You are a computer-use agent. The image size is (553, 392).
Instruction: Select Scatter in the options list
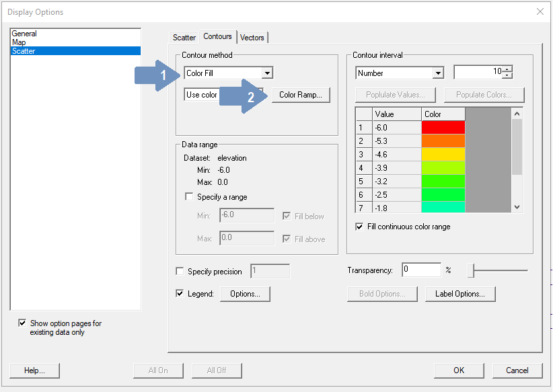[75, 51]
